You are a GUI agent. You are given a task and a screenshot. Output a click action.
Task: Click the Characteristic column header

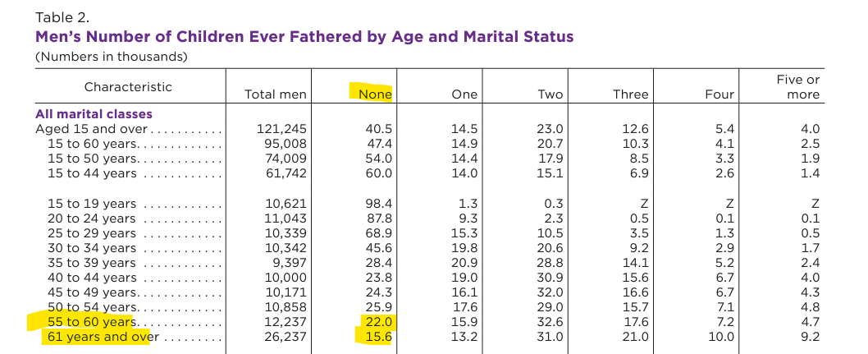pyautogui.click(x=128, y=87)
